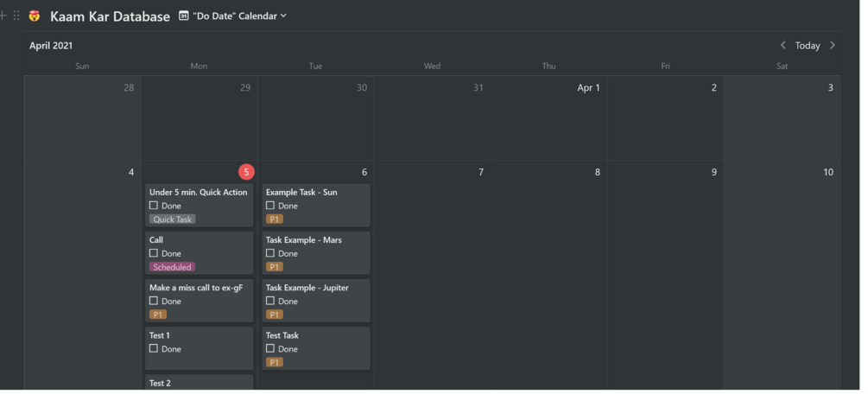
Task: Click the six-dot drag handle icon
Action: pos(16,16)
